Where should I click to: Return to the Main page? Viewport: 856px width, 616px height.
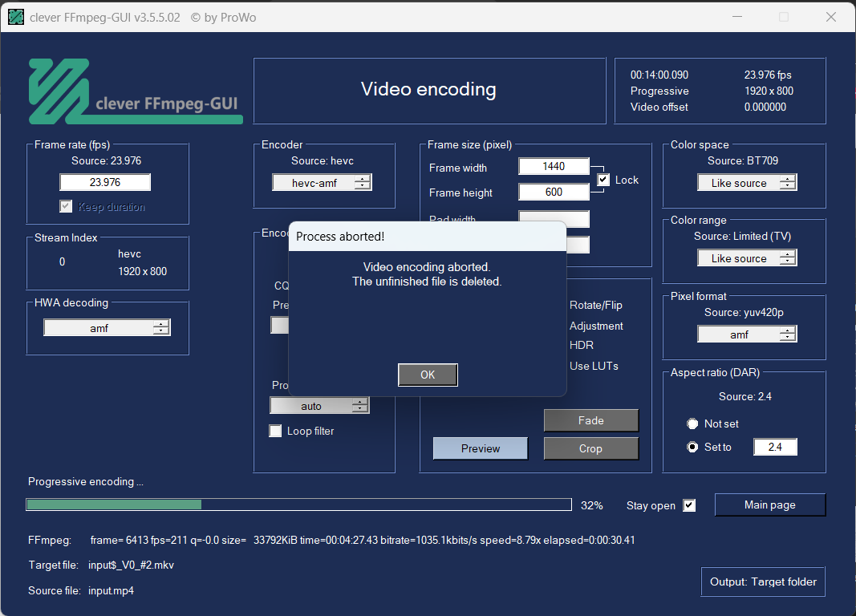tap(769, 505)
